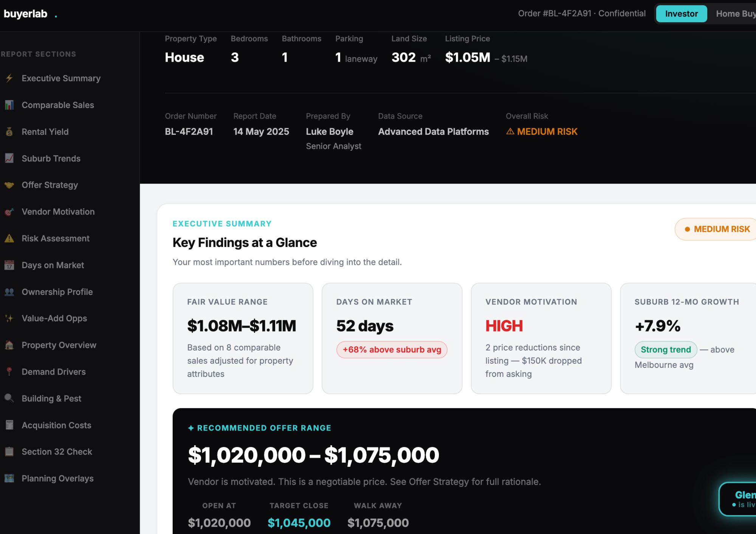Click the orange MEDIUM RISK overall risk text
Screen dimensions: 756x534
547,131
